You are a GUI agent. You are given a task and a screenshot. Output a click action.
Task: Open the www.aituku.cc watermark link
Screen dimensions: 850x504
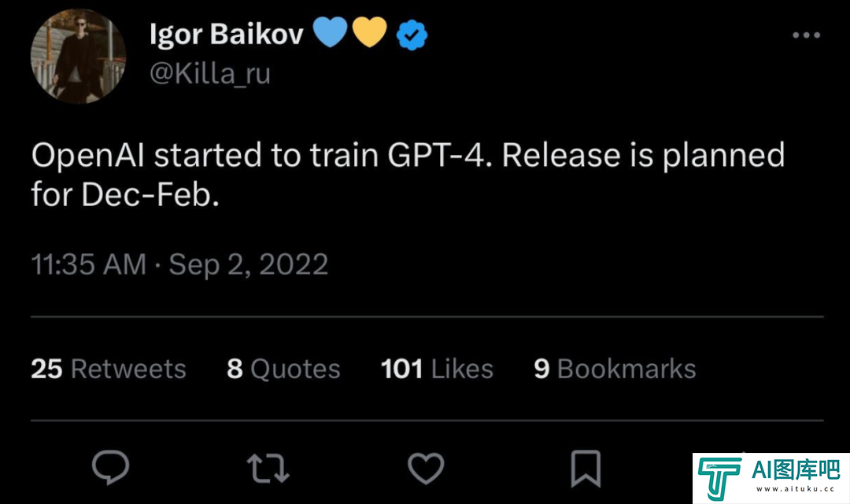point(796,489)
